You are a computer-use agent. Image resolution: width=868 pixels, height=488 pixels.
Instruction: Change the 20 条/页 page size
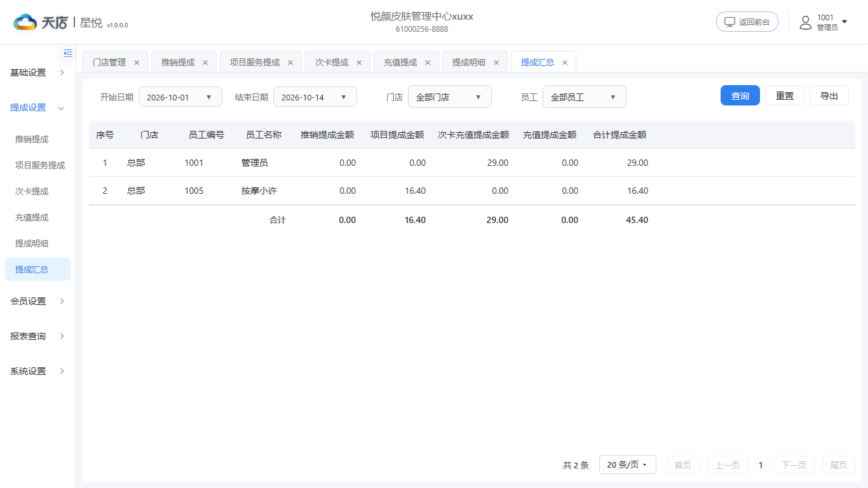(x=628, y=464)
